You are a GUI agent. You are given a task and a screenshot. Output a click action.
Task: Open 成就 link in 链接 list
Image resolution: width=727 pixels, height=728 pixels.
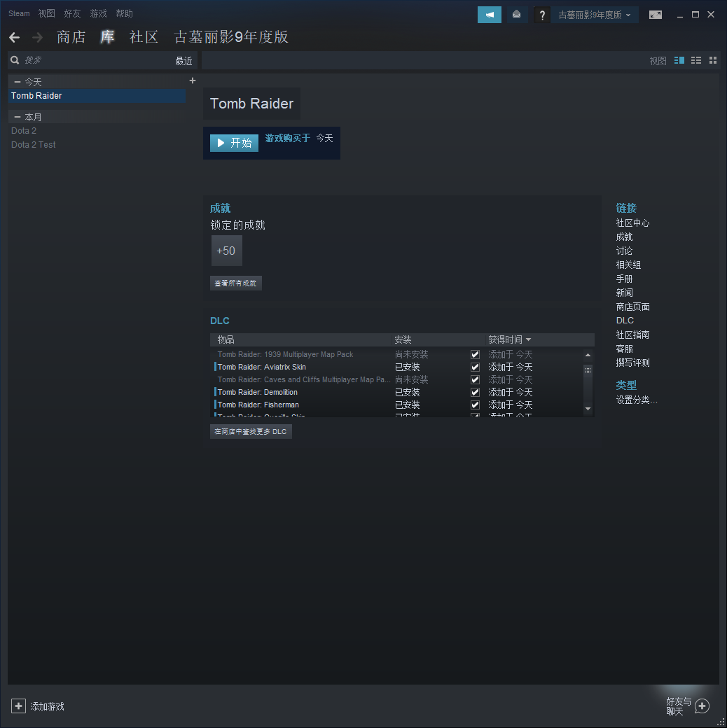[x=624, y=237]
